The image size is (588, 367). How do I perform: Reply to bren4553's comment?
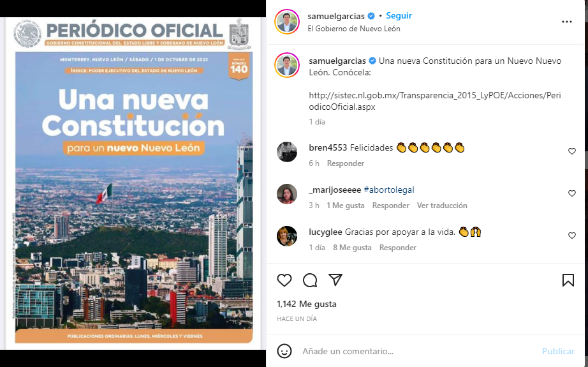tap(346, 163)
